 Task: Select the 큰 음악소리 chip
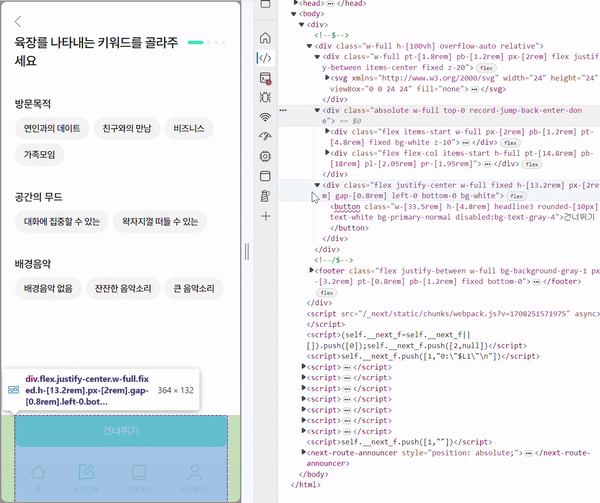(x=194, y=288)
